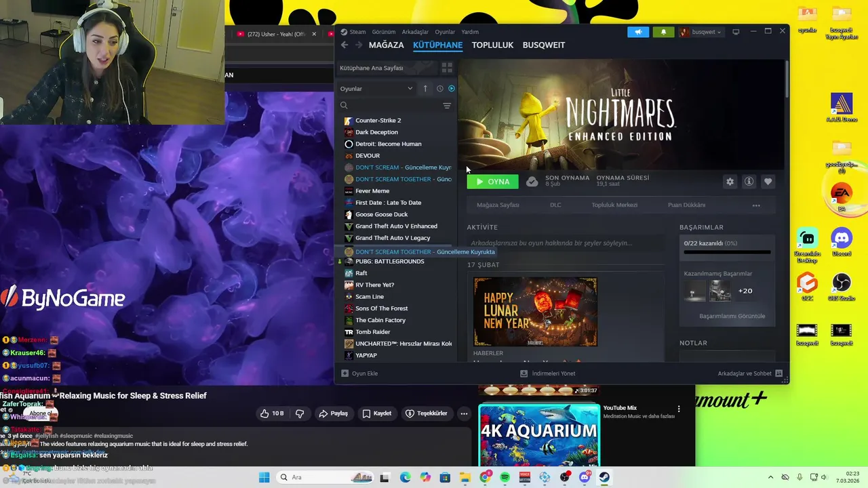Screen dimensions: 868x488
Task: Open the Happy Lunar New Year thumbnail
Action: 535,312
